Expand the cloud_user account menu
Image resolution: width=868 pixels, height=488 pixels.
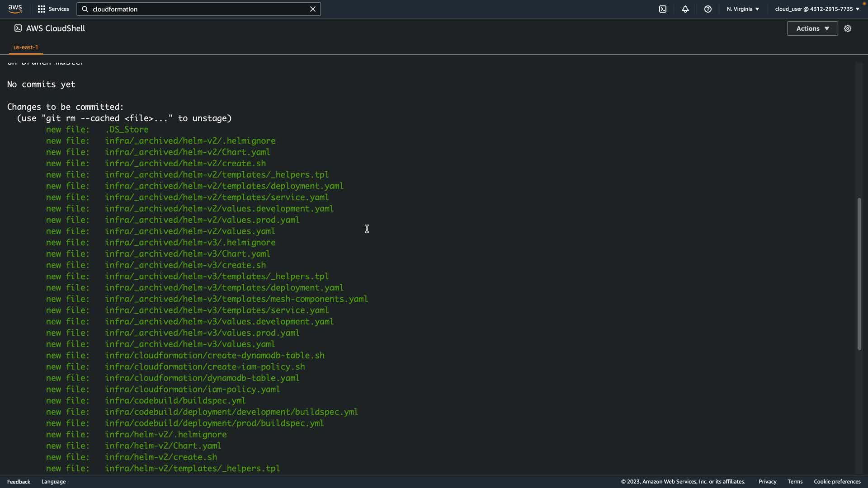point(817,9)
